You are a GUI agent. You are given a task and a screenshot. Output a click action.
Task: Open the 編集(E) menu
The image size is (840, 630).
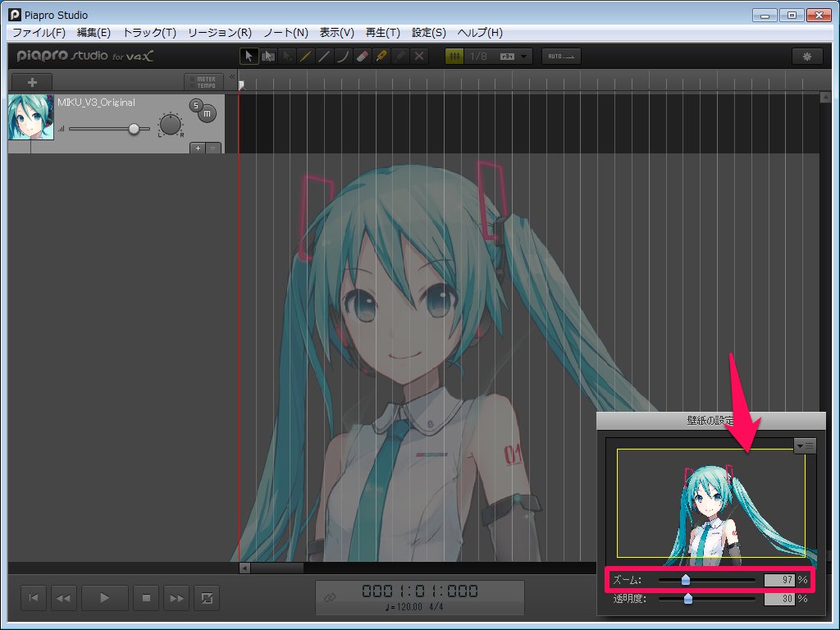tap(94, 33)
